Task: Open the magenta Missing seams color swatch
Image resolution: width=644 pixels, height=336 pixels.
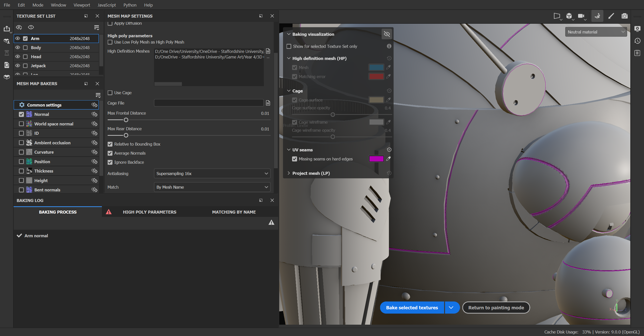Action: click(x=376, y=159)
